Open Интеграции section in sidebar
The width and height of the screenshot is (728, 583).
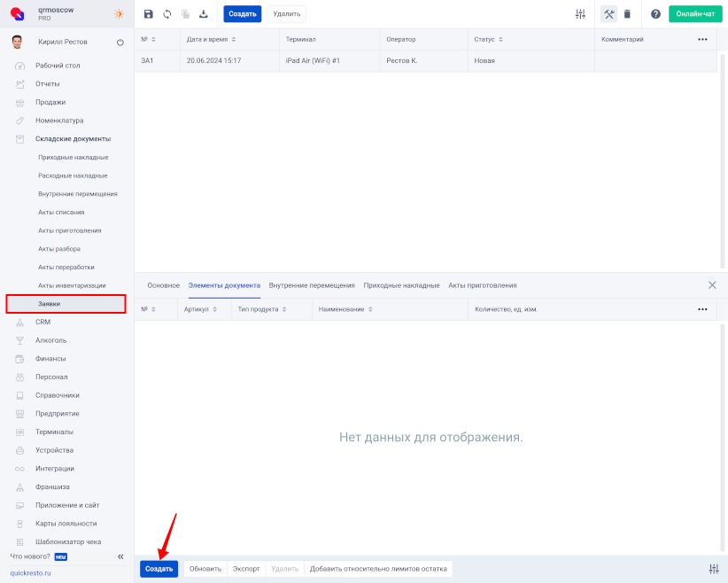tap(55, 469)
